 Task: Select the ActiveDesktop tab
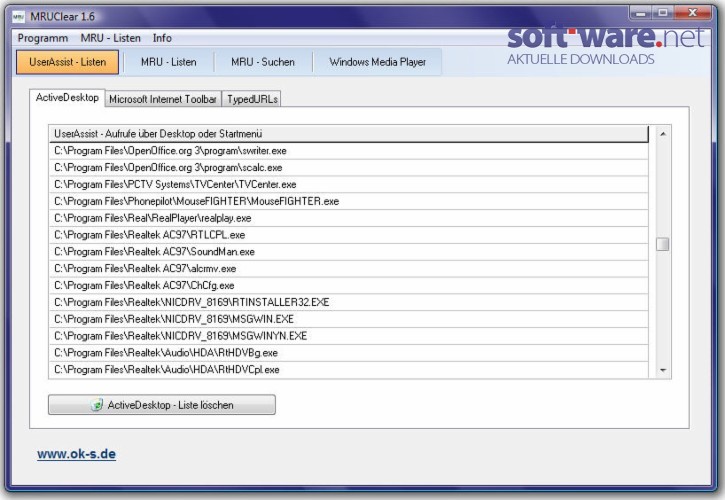(x=68, y=98)
